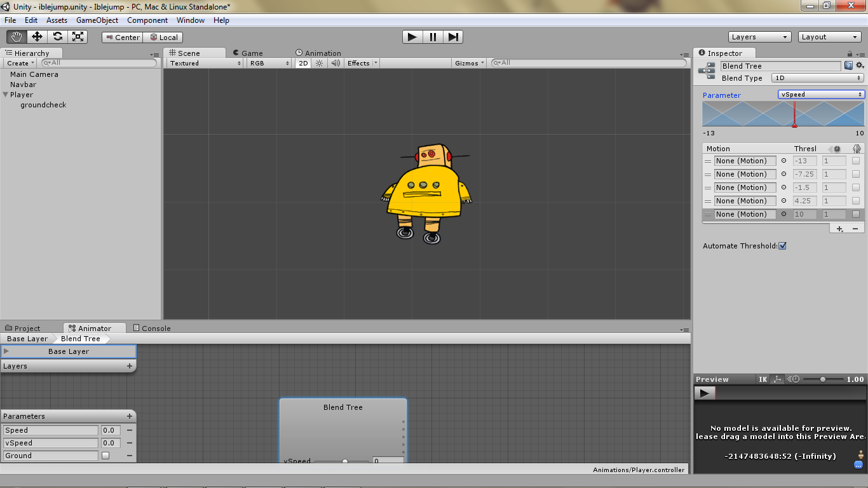868x488 pixels.
Task: Select the Move (translate) tool
Action: click(37, 37)
